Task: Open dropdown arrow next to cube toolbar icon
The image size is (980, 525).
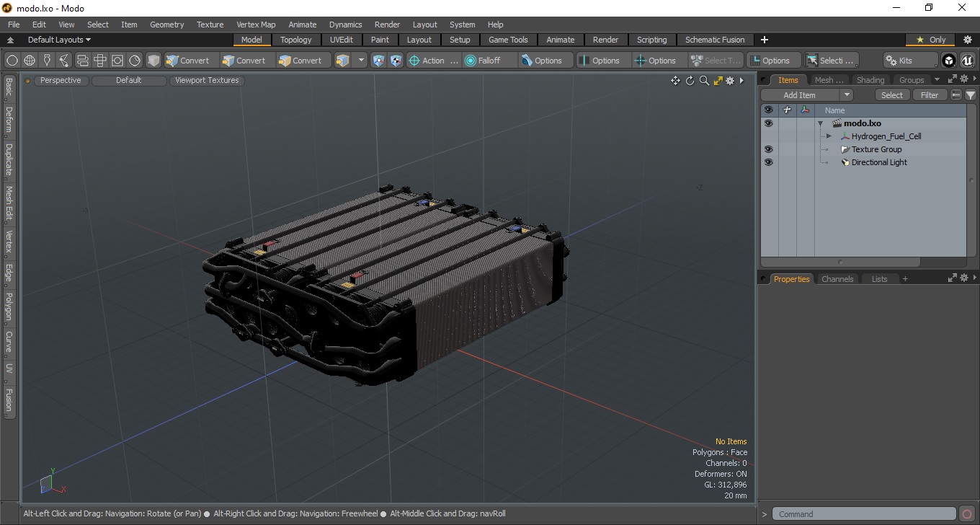Action: 361,61
